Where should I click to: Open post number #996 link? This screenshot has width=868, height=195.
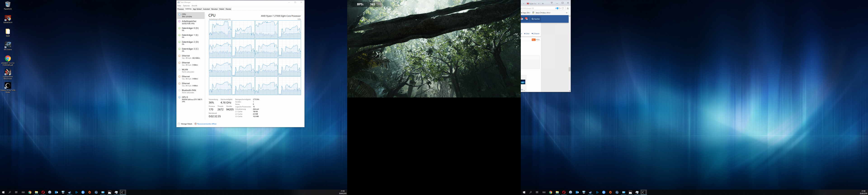tap(538, 40)
